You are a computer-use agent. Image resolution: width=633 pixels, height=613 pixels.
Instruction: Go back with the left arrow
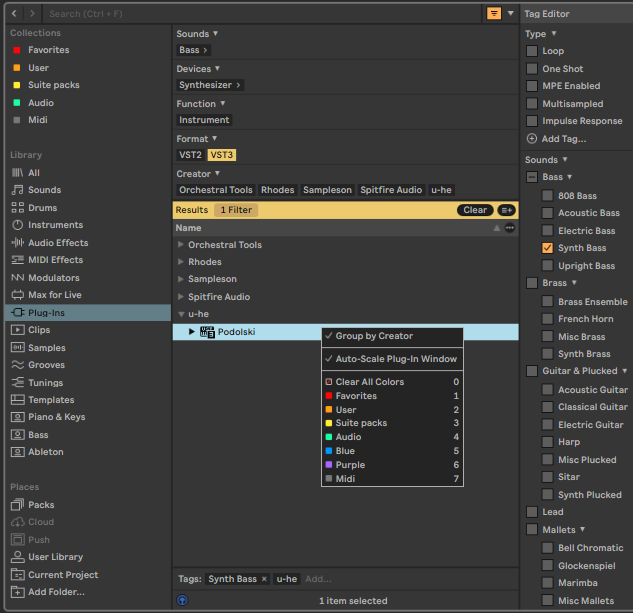pyautogui.click(x=14, y=14)
